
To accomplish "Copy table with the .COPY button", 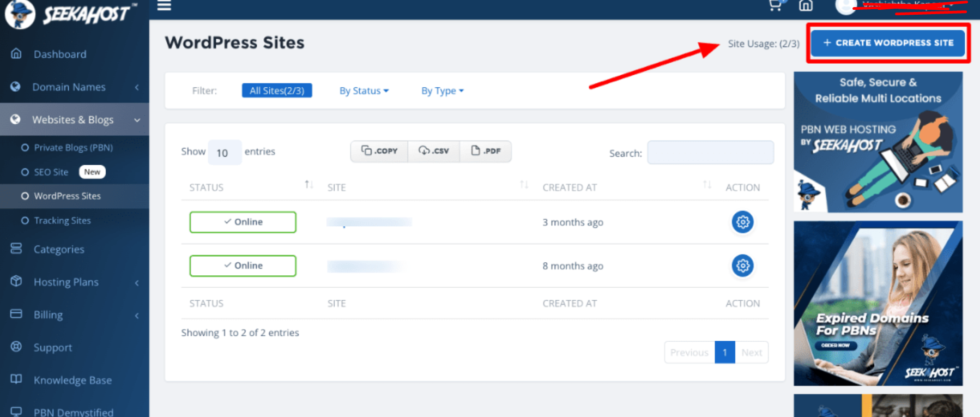I will 379,151.
